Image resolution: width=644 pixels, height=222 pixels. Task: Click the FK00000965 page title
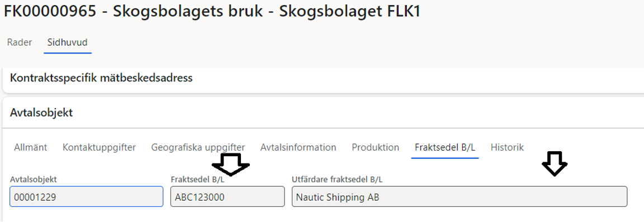pos(212,12)
